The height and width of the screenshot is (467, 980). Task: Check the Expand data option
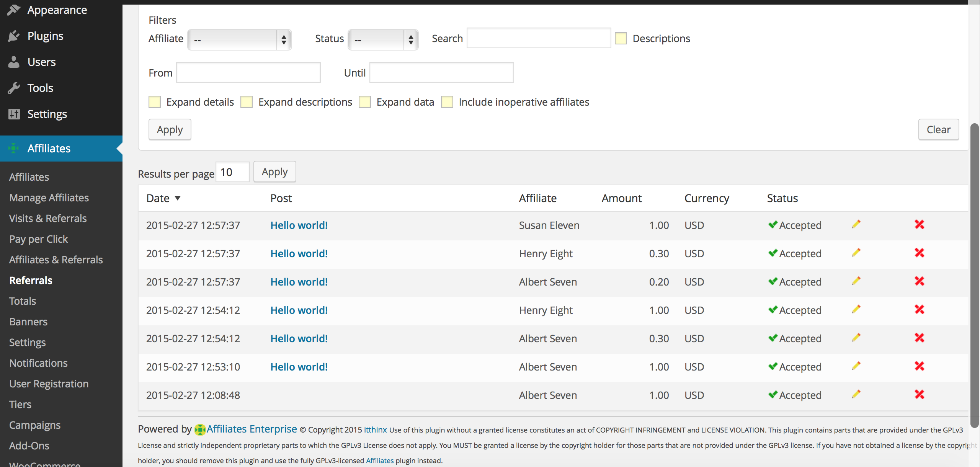(365, 102)
